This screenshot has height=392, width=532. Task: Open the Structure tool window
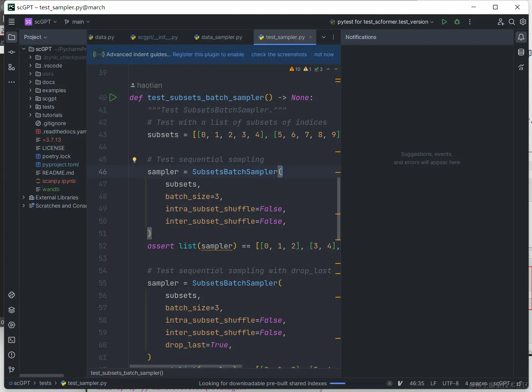[x=12, y=67]
